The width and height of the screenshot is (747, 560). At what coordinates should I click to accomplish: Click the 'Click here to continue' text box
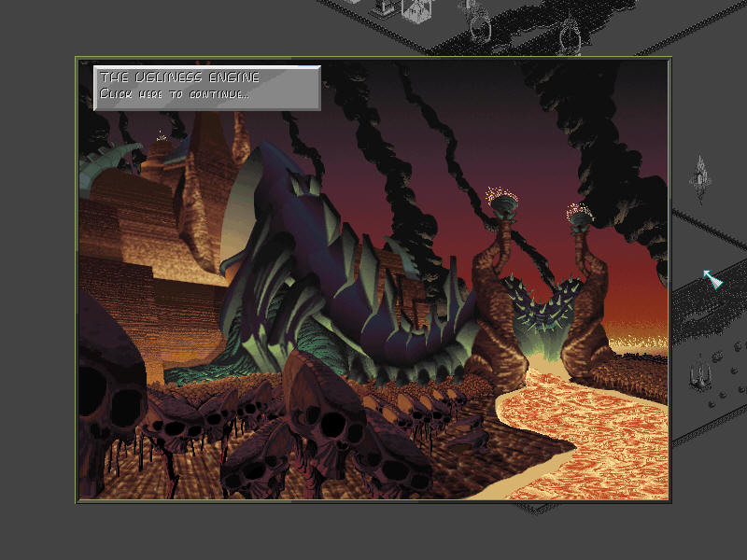(206, 88)
